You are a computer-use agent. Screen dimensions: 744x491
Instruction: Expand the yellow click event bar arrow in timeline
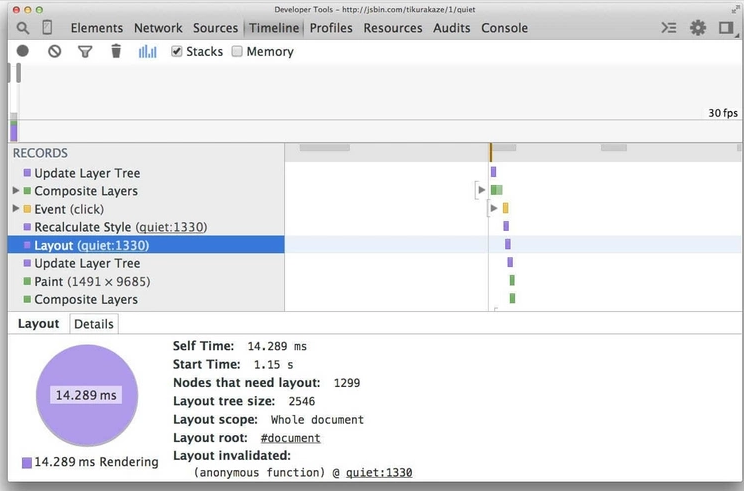pos(494,208)
